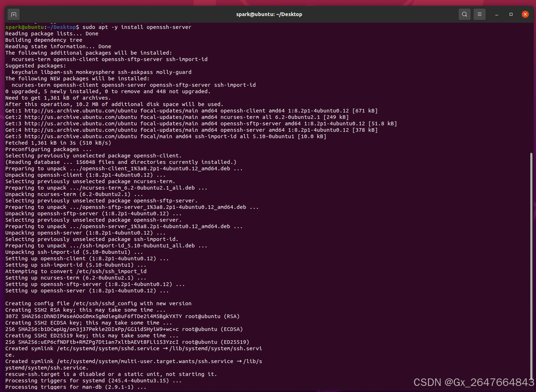536x392 pixels.
Task: Click 'Processing triggers for man-db' line
Action: [76, 387]
